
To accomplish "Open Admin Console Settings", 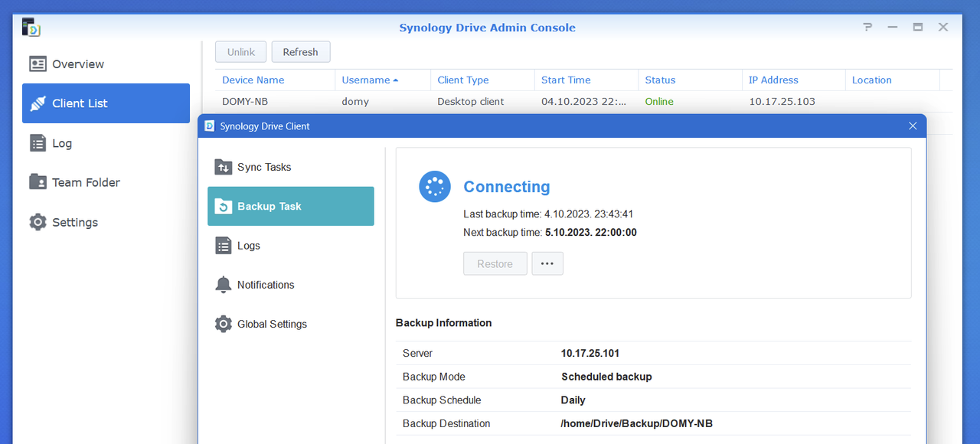I will (106, 222).
